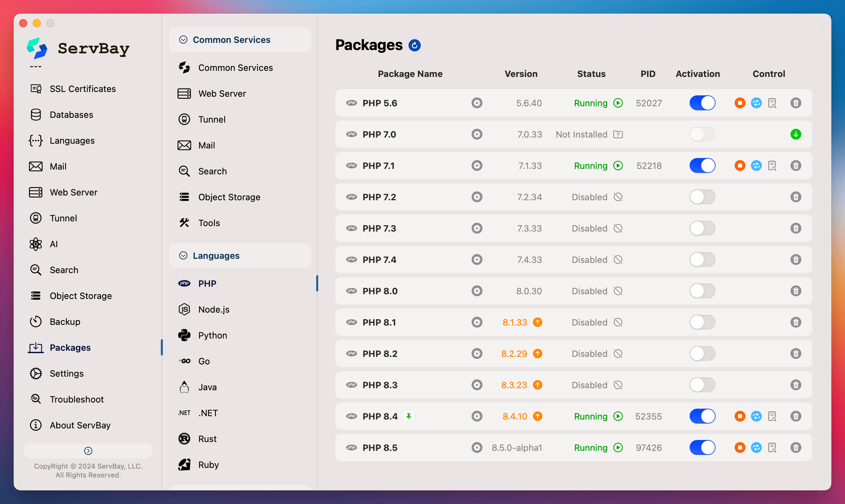
Task: Click the Not Installed help icon for PHP 7.0
Action: (x=618, y=135)
